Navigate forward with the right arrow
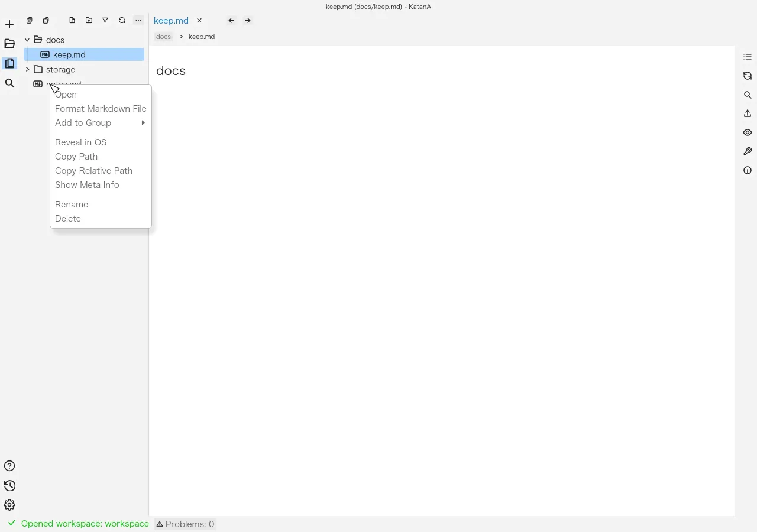This screenshot has width=757, height=532. (248, 20)
